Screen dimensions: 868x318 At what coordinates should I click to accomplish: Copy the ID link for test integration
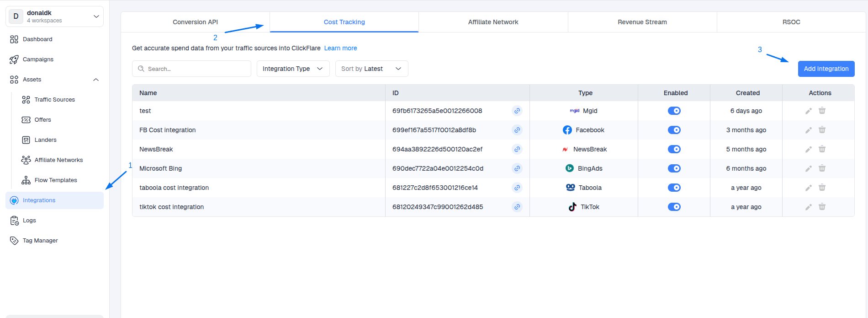point(517,111)
